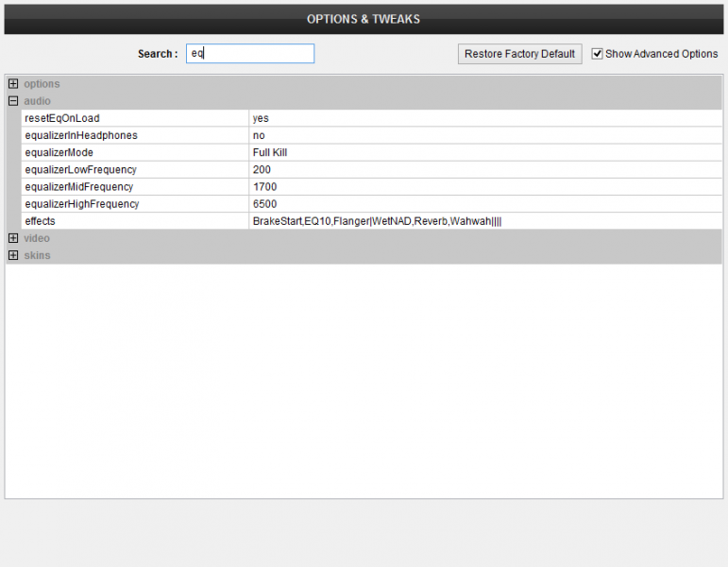Select the equalizerHighFrequency setting name

[82, 204]
